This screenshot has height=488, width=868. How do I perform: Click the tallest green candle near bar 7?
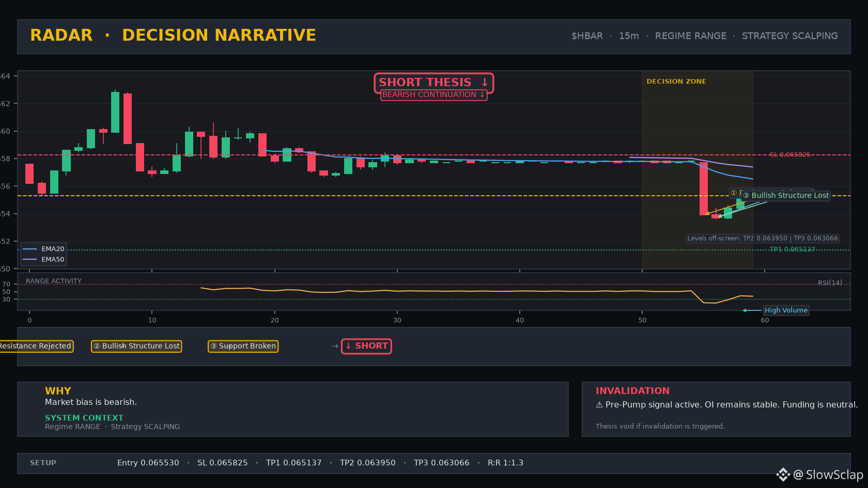(115, 112)
